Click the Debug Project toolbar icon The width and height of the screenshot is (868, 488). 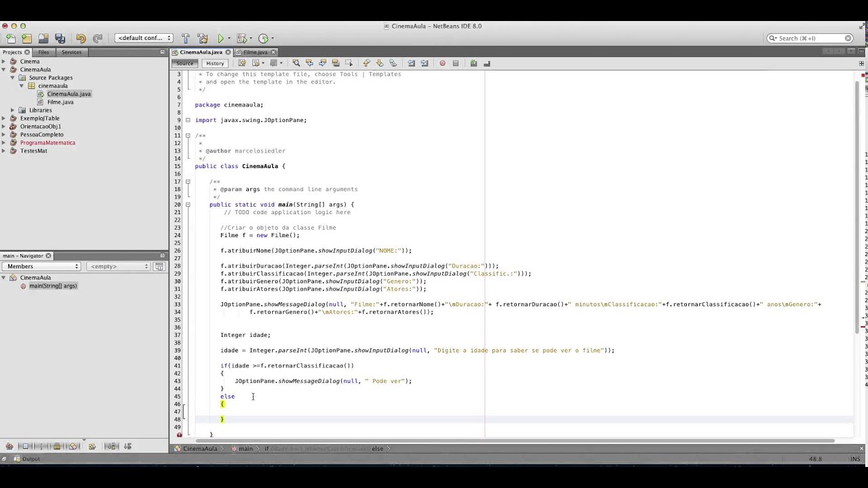[x=241, y=38]
